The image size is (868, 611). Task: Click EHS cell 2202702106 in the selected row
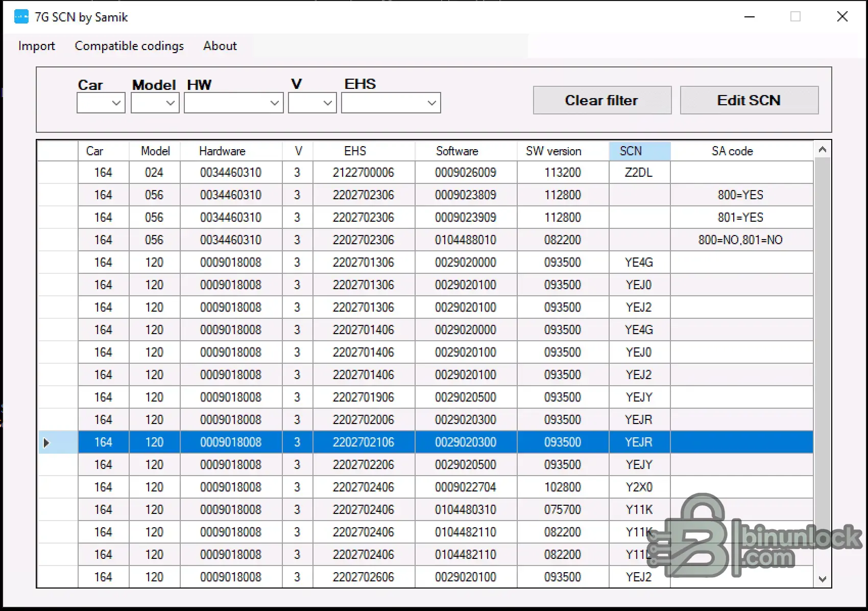pyautogui.click(x=364, y=442)
